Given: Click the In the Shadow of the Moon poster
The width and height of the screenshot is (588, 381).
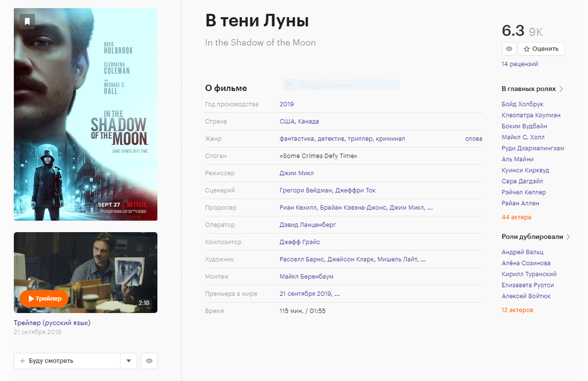Looking at the screenshot, I should coord(86,115).
